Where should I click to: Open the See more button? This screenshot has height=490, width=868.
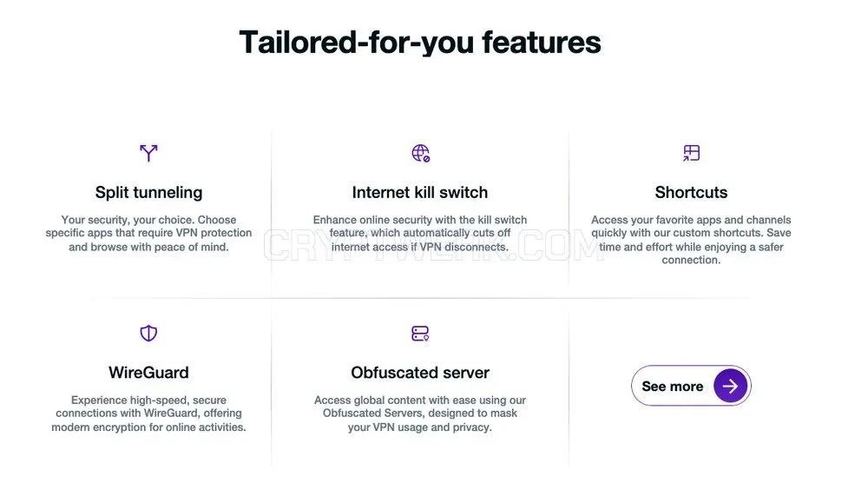[691, 386]
